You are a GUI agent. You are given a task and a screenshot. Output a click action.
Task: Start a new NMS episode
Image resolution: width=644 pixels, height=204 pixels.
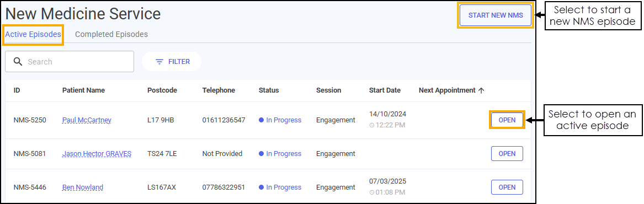(496, 15)
